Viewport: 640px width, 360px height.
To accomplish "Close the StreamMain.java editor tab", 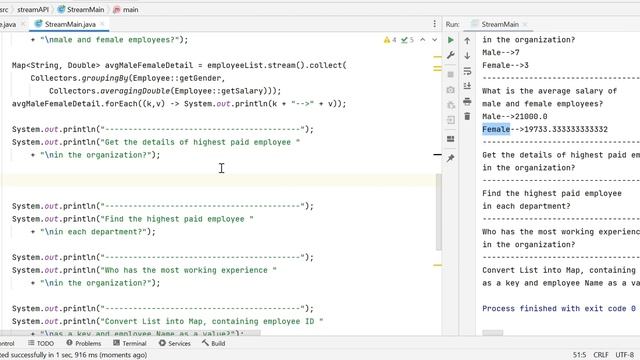I will click(x=102, y=24).
